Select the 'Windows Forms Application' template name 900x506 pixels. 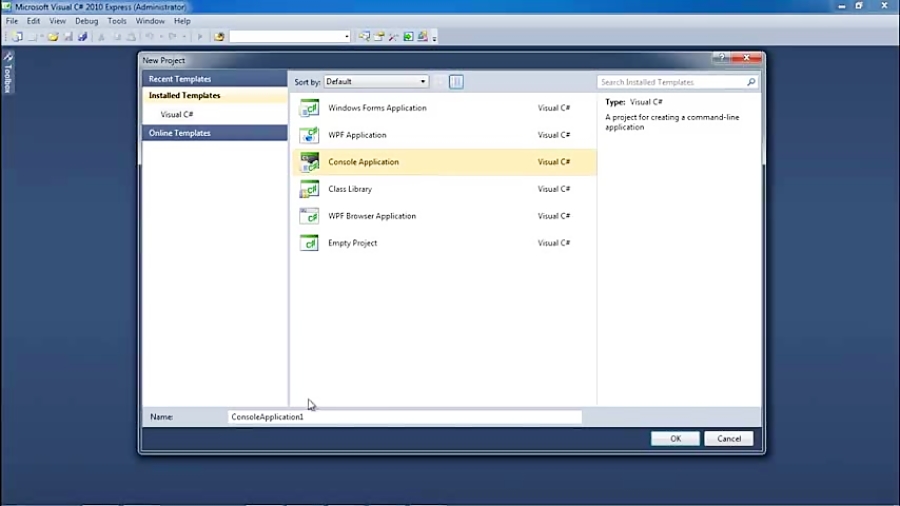(x=377, y=108)
